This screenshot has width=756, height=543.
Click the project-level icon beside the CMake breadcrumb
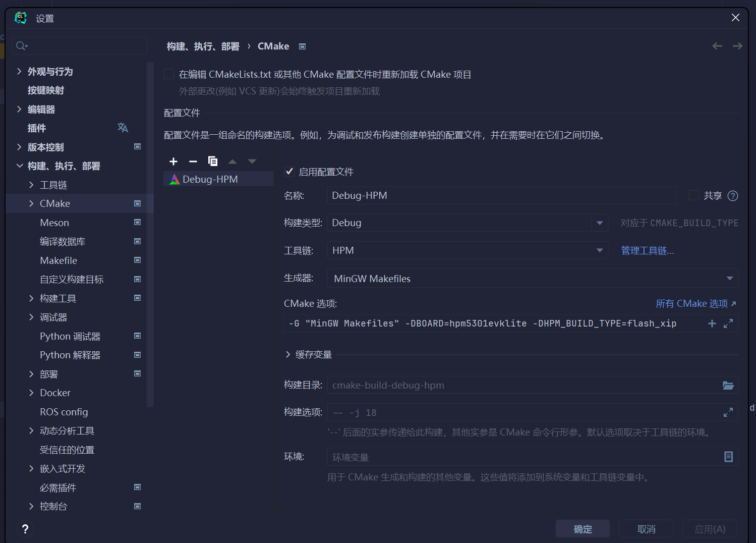(303, 46)
